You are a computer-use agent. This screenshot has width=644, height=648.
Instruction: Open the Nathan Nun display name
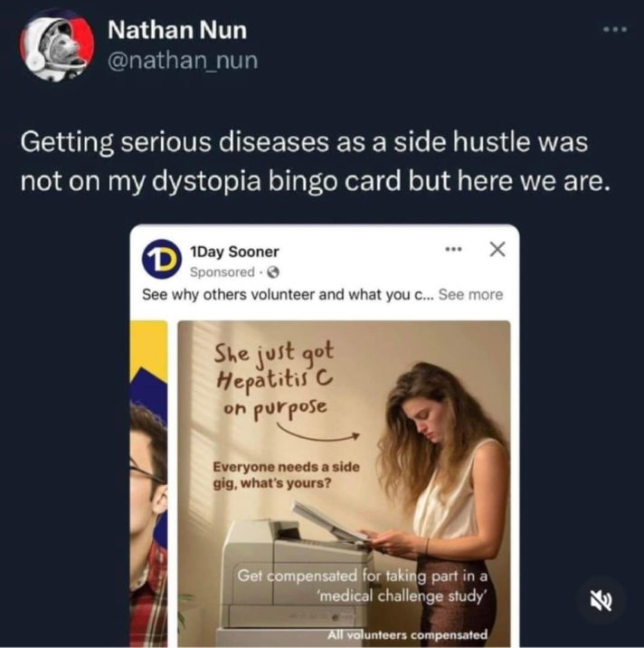coord(177,30)
